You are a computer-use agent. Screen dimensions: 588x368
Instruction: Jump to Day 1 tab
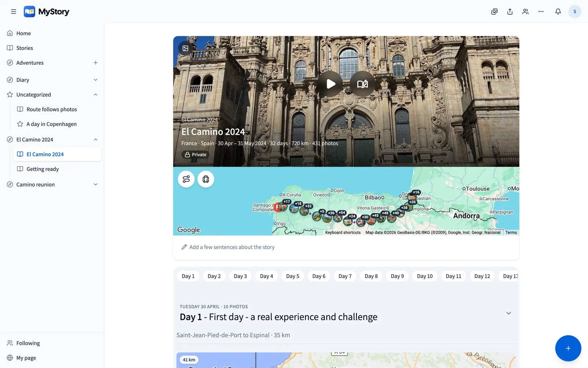pos(188,276)
